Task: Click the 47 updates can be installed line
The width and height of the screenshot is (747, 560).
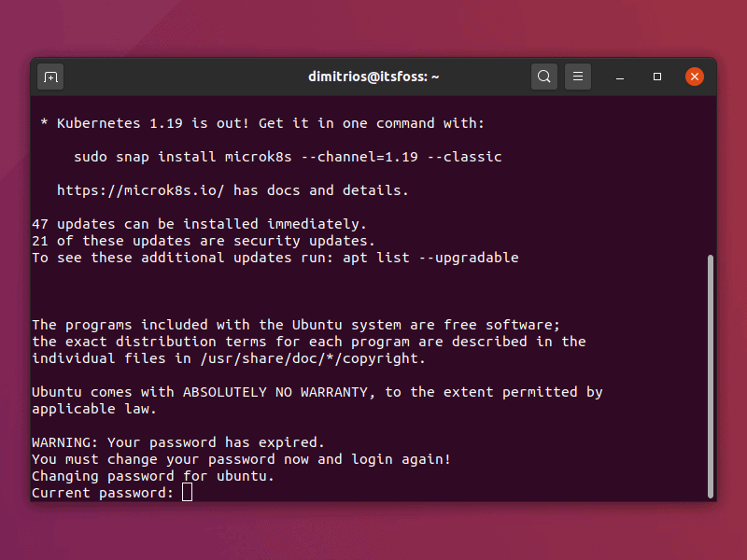Action: click(200, 224)
